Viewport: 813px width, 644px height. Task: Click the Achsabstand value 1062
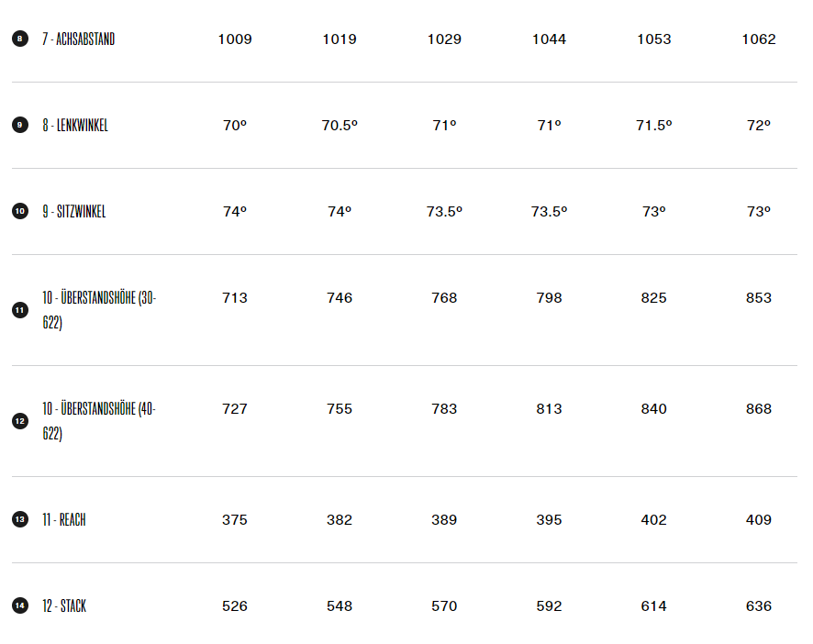click(759, 39)
